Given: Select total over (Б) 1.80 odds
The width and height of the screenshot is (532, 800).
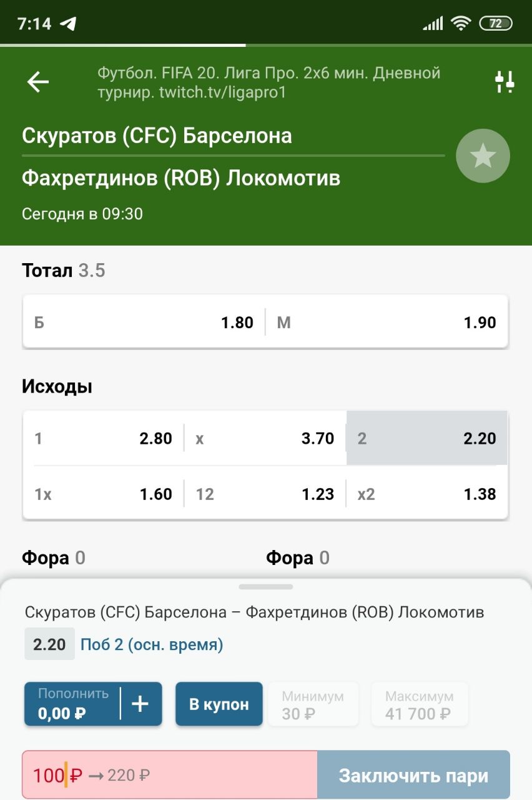Looking at the screenshot, I should click(144, 322).
